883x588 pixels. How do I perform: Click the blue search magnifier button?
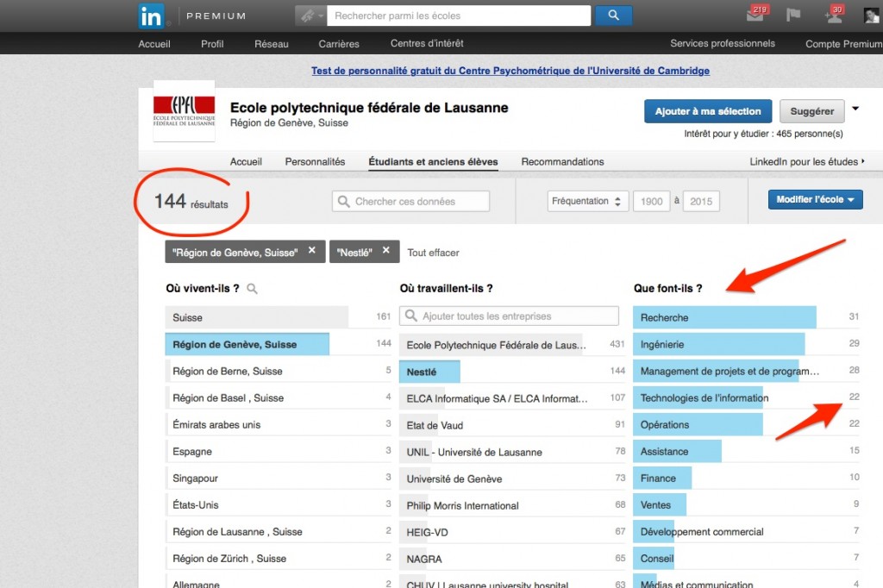coord(613,16)
